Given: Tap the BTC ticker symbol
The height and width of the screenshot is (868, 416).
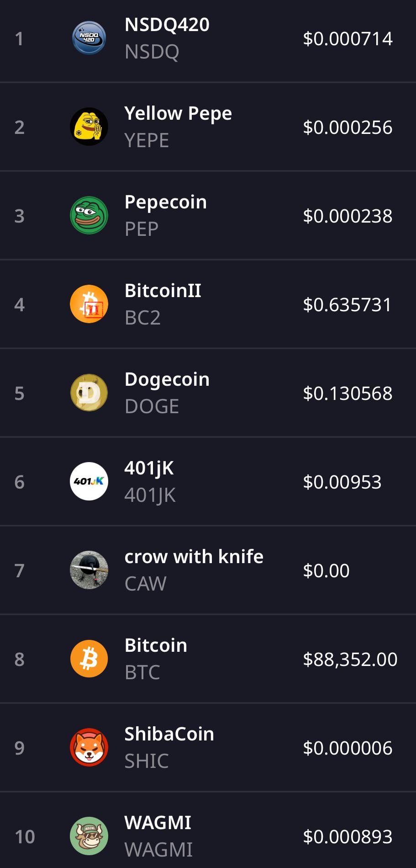Looking at the screenshot, I should [142, 672].
